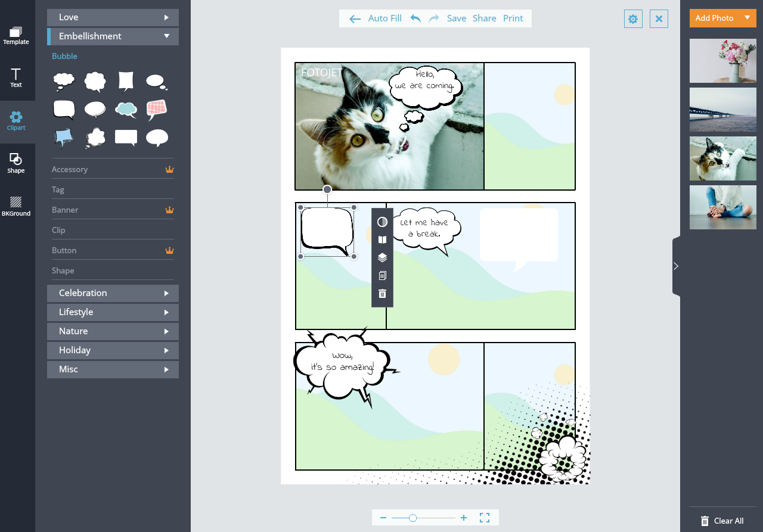Share the design
This screenshot has width=763, height=532.
click(x=485, y=18)
